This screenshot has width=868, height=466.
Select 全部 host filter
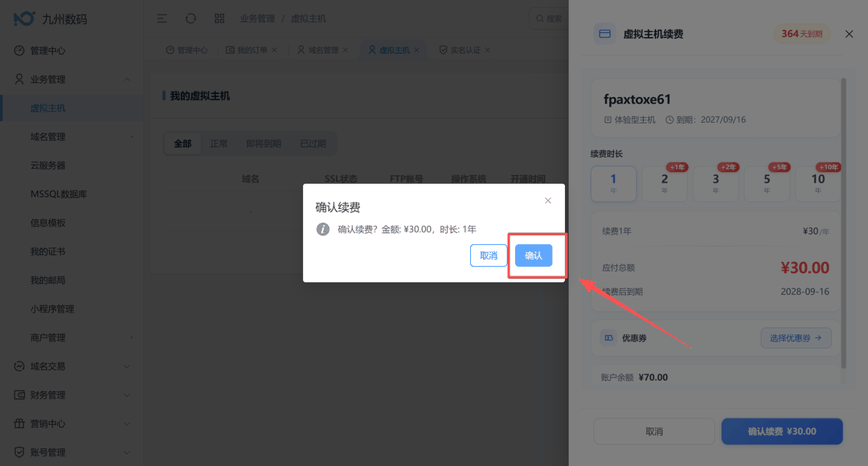[182, 143]
